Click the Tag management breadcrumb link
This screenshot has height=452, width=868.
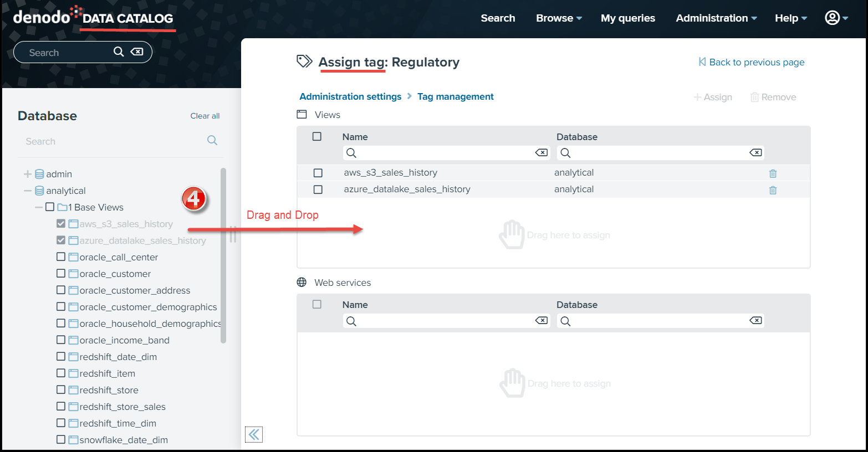(455, 96)
